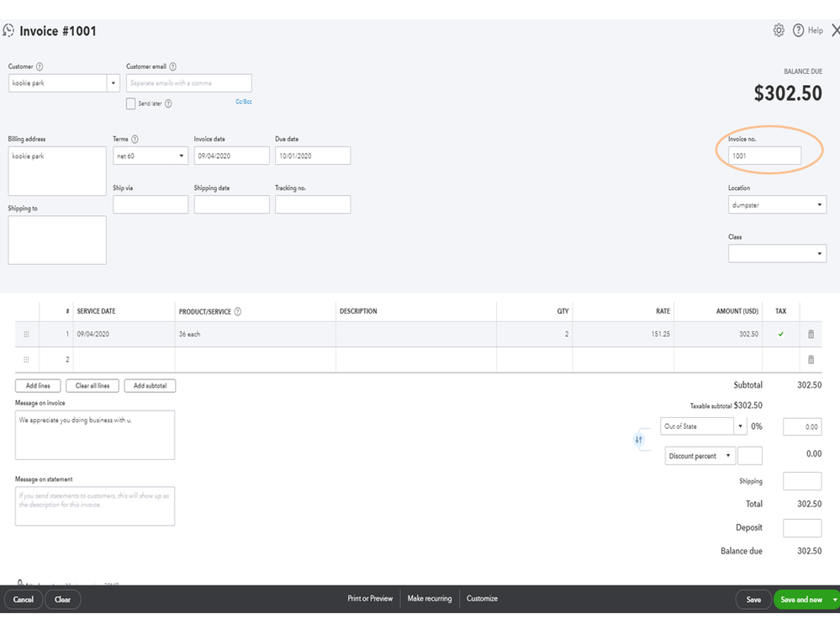840x630 pixels.
Task: Click the Add lines button
Action: click(38, 386)
